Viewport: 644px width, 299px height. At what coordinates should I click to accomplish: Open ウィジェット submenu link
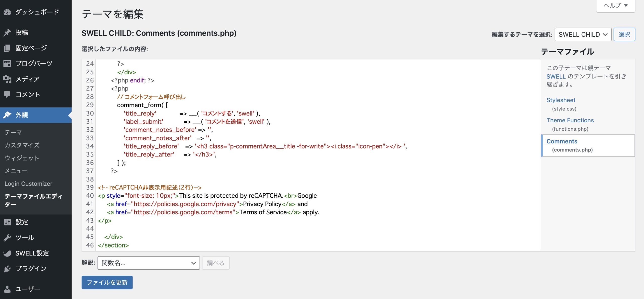22,158
